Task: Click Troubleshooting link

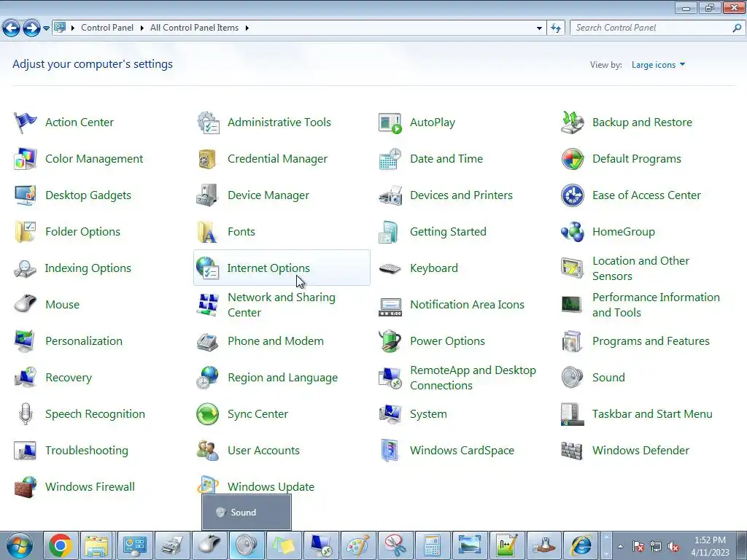Action: pyautogui.click(x=87, y=451)
